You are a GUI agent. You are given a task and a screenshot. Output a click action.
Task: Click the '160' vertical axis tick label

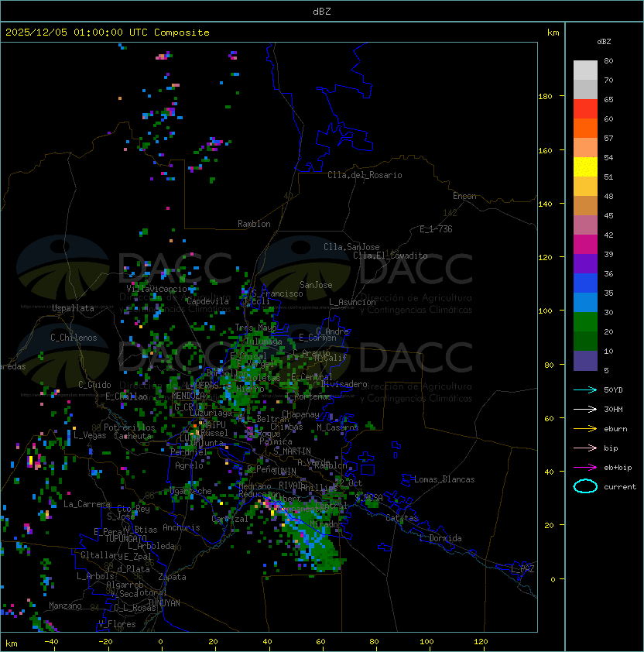545,150
